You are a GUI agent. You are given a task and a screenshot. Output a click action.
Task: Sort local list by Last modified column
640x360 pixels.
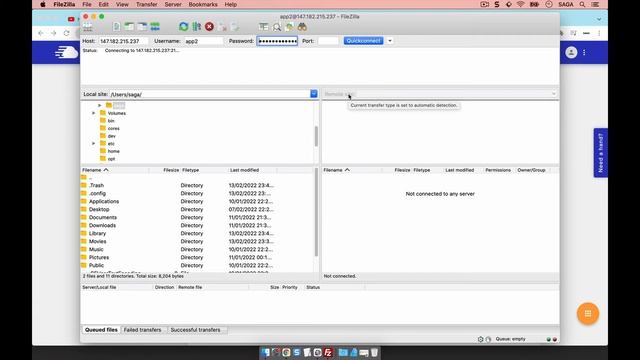pos(252,170)
